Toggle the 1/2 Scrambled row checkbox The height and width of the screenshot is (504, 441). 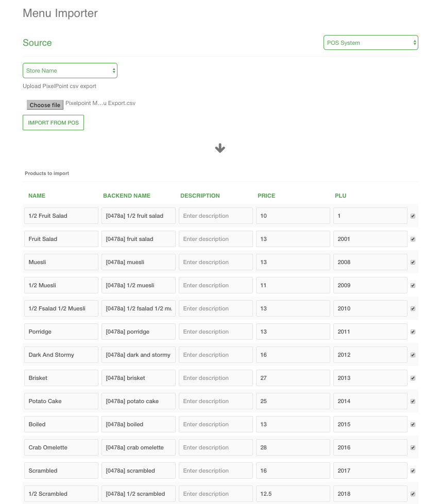(413, 494)
